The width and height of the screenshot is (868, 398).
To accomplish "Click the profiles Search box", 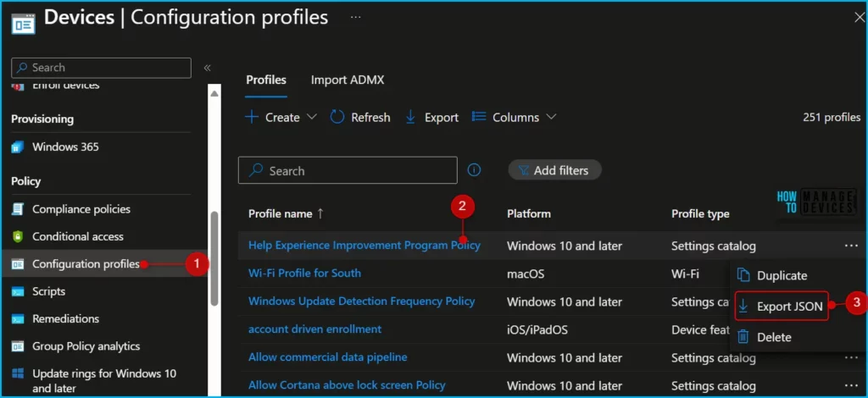I will coord(348,170).
